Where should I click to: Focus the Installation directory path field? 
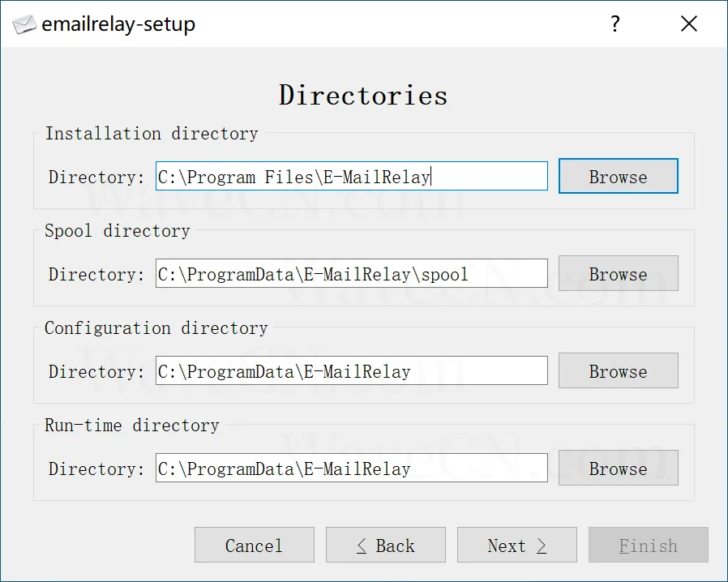click(352, 176)
